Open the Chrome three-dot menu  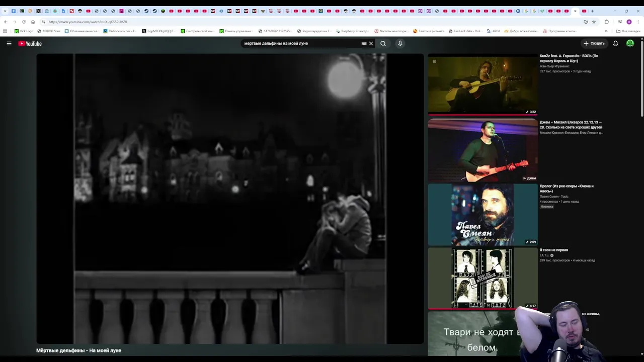pos(638,22)
